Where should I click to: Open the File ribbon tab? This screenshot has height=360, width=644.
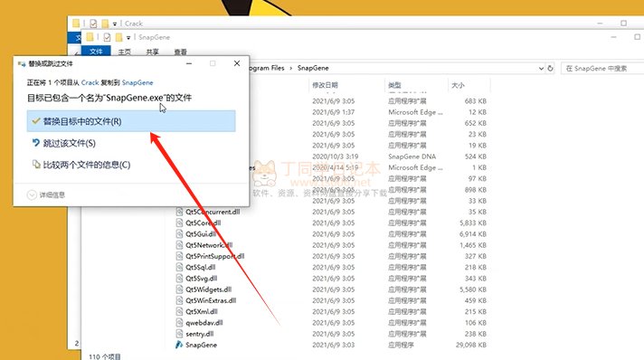click(96, 52)
